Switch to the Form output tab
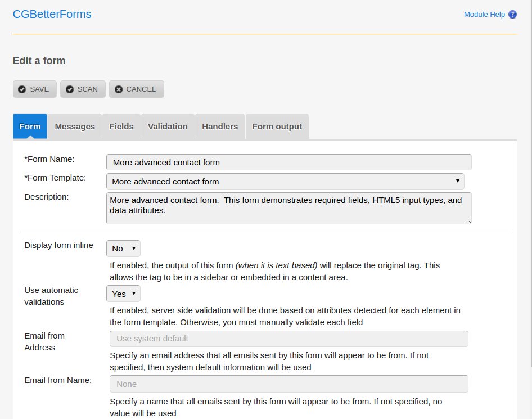Image resolution: width=532 pixels, height=419 pixels. 277,126
